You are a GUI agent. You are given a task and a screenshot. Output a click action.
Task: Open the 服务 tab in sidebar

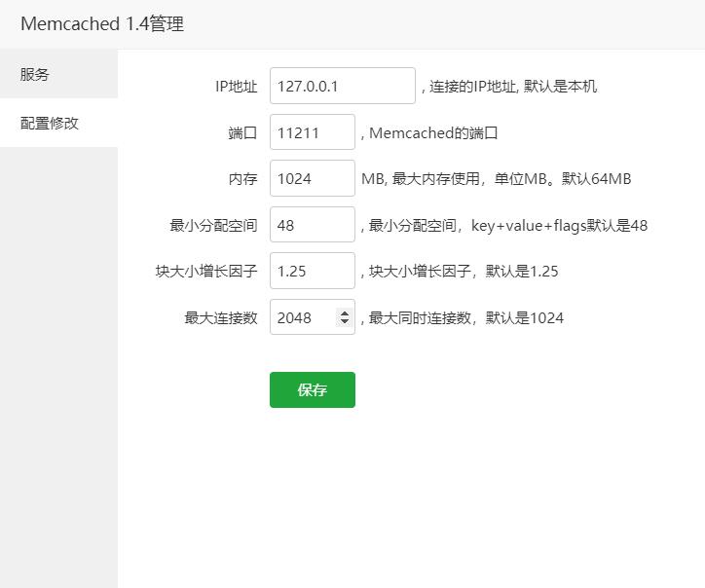(58, 74)
